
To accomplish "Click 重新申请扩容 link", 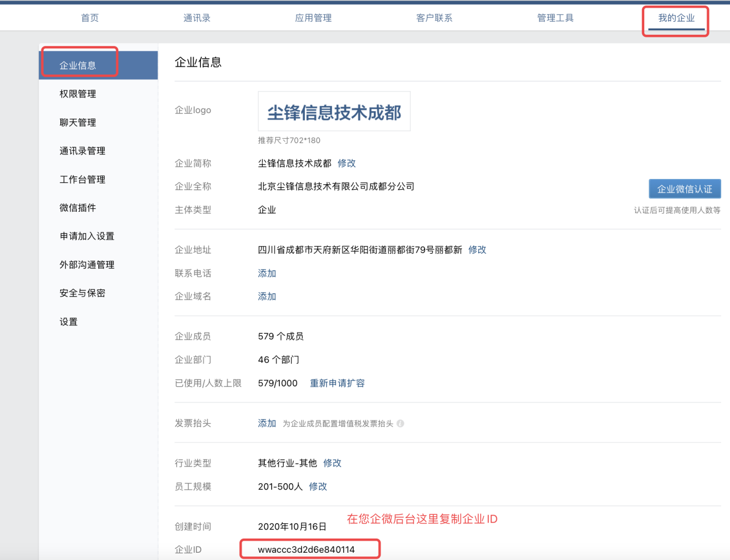I will tap(337, 384).
